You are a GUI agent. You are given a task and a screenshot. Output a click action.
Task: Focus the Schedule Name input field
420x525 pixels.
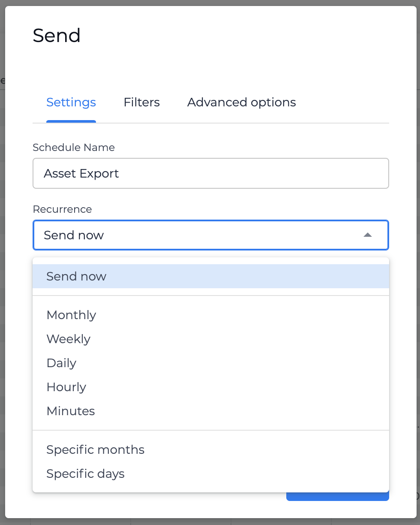(211, 173)
